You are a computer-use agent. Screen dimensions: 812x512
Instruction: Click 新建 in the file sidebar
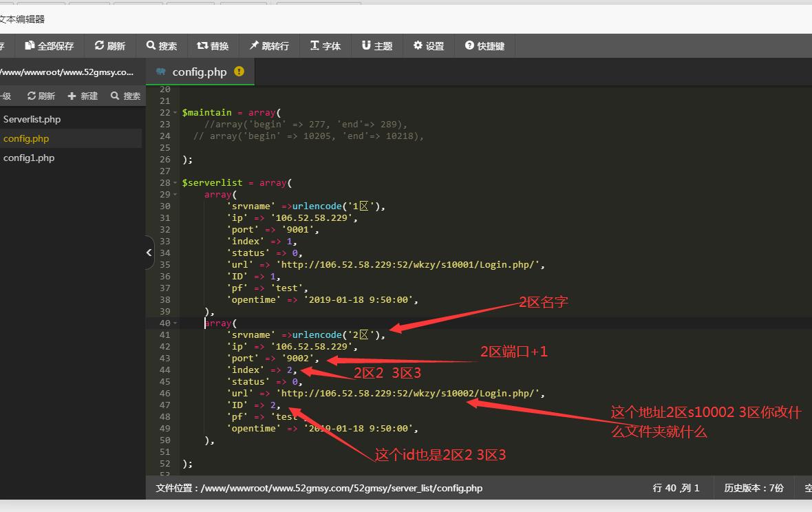(83, 96)
